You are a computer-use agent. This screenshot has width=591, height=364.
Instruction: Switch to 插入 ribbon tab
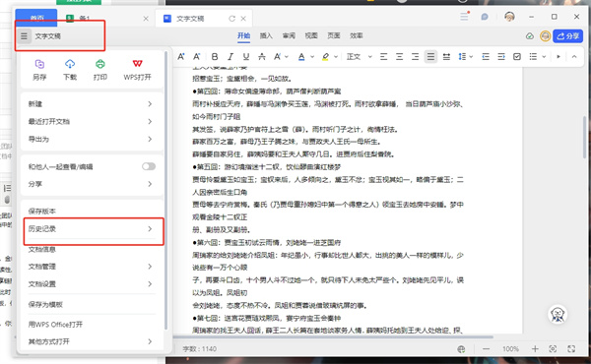tap(266, 35)
